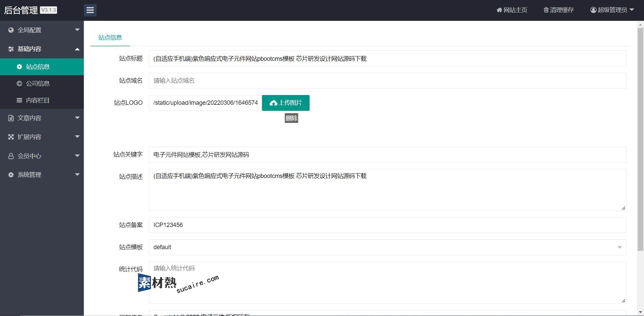
Task: Click the user icon beside 会员中心
Action: tap(11, 156)
